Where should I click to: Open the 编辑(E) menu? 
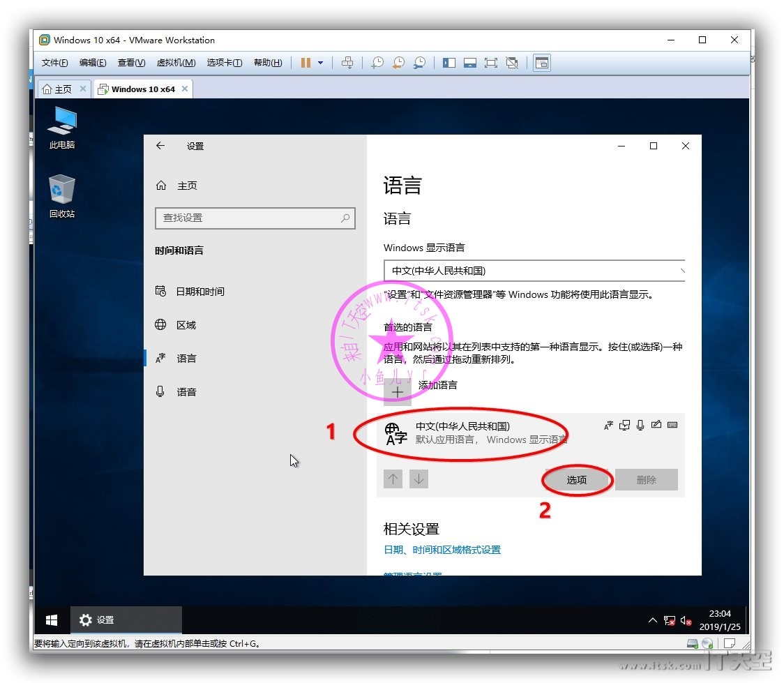point(93,63)
